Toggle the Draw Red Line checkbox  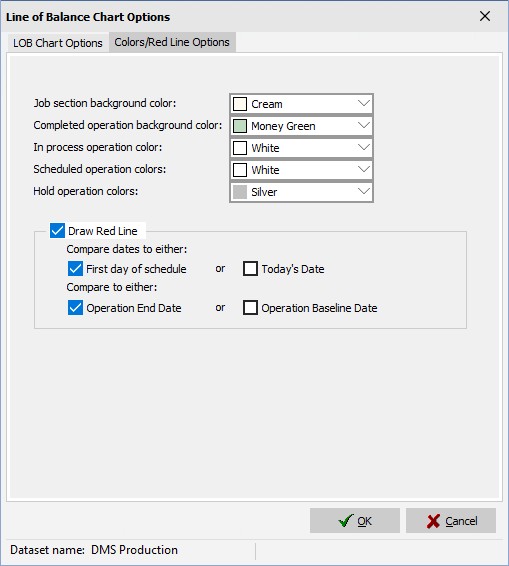coord(57,230)
